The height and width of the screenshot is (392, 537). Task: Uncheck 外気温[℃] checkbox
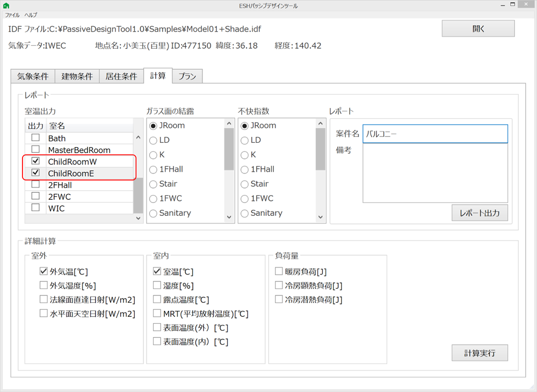coord(43,272)
